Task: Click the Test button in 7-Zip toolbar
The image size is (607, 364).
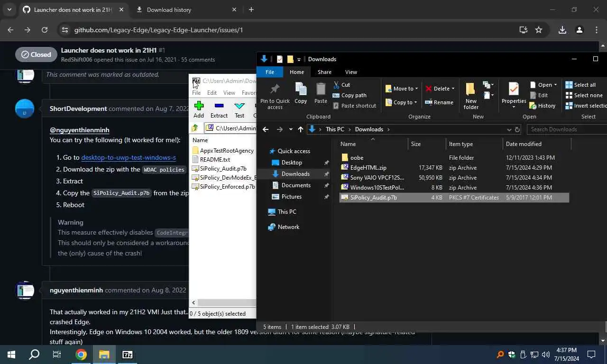Action: (239, 109)
